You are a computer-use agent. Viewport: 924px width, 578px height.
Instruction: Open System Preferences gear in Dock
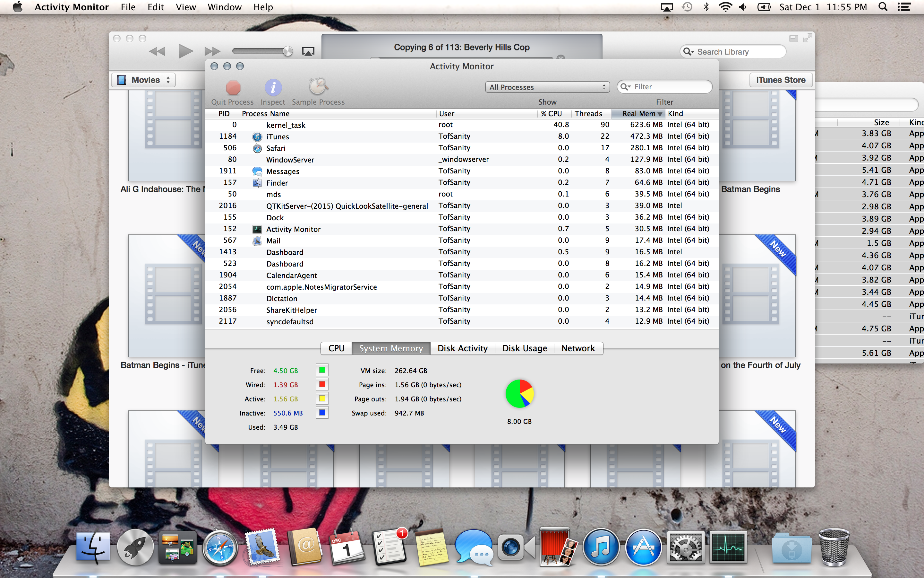point(685,547)
